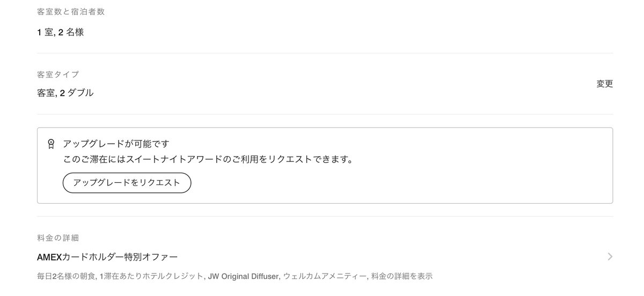Image resolution: width=644 pixels, height=296 pixels.
Task: Click the 客室数と宿泊者数 section label
Action: click(x=71, y=11)
